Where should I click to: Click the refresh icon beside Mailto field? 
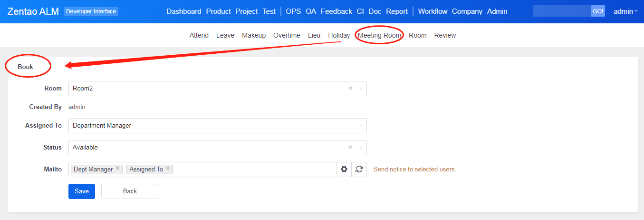[x=359, y=170]
